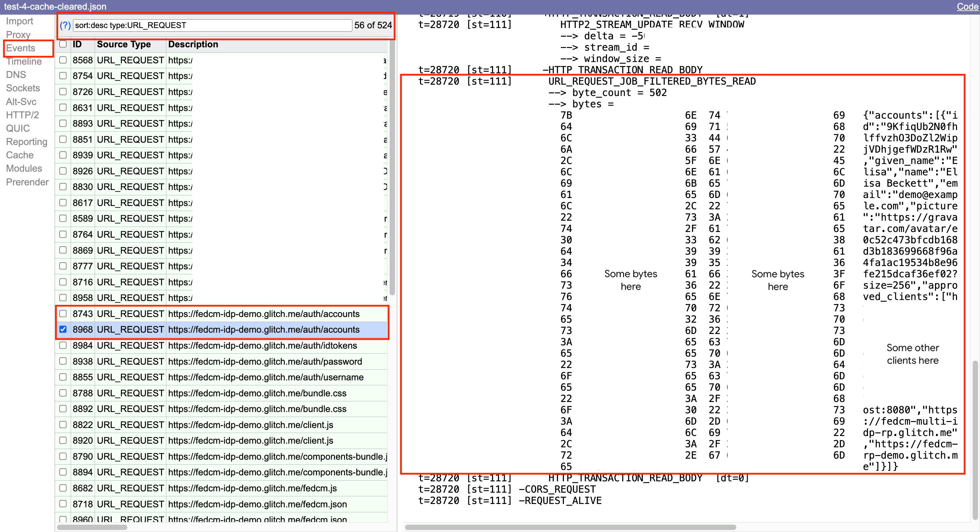Toggle checkbox for URL_REQUEST 8984

coord(63,345)
